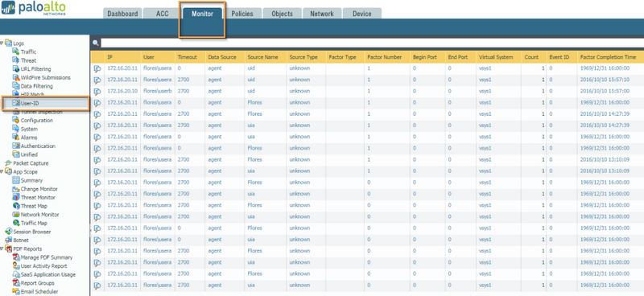Sort by Count column header
This screenshot has height=296, width=644.
(533, 57)
